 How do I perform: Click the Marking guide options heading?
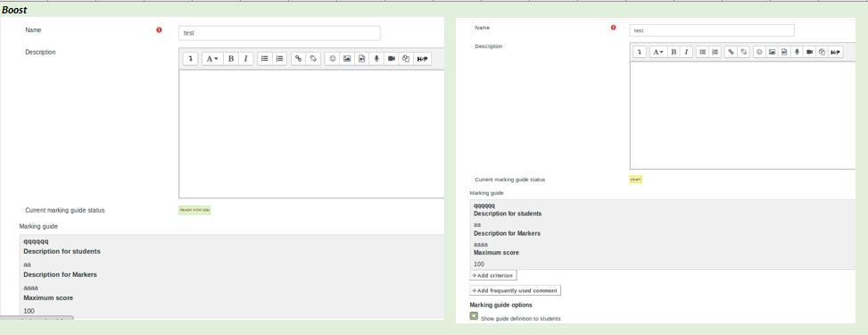point(501,305)
